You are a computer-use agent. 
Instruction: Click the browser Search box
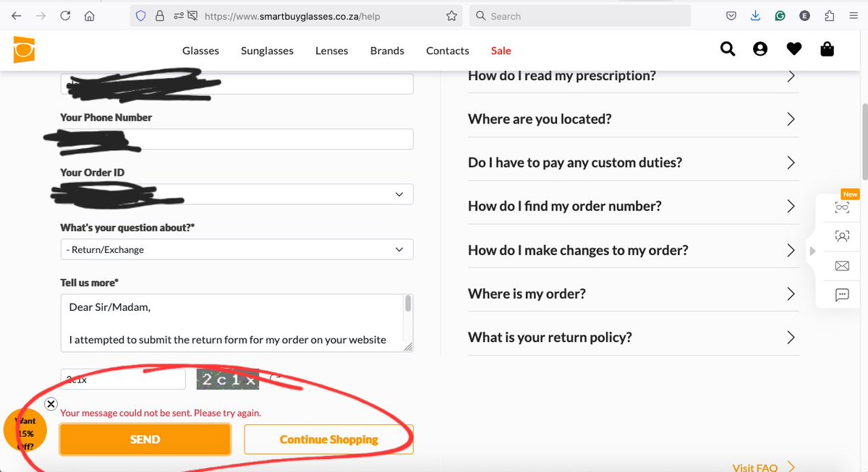[580, 16]
